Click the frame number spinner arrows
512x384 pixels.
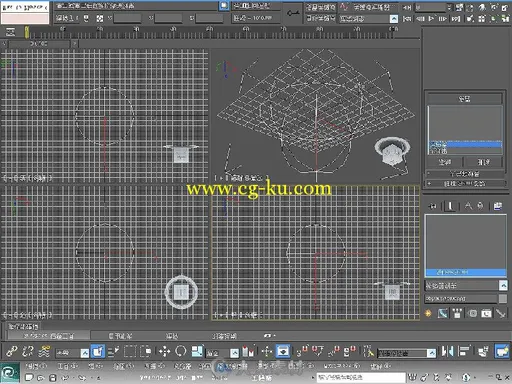(x=449, y=7)
